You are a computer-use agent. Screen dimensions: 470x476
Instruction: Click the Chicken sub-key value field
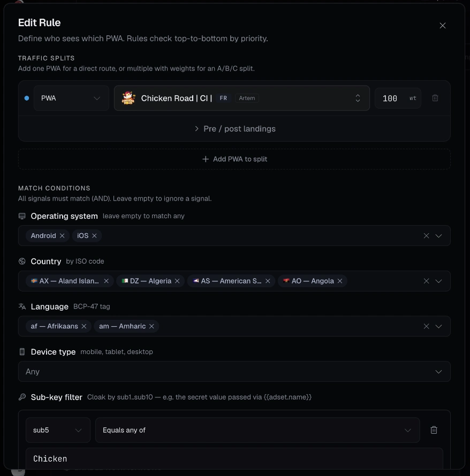click(234, 458)
